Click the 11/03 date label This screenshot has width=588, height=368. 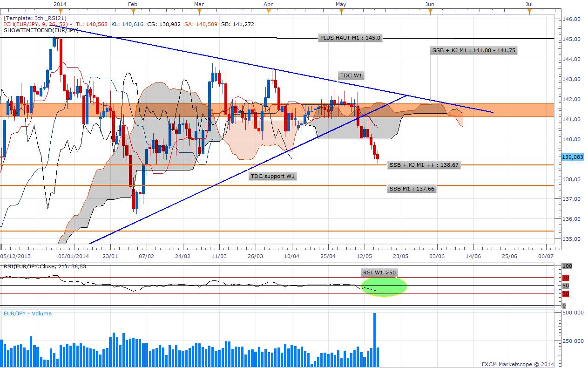[219, 256]
